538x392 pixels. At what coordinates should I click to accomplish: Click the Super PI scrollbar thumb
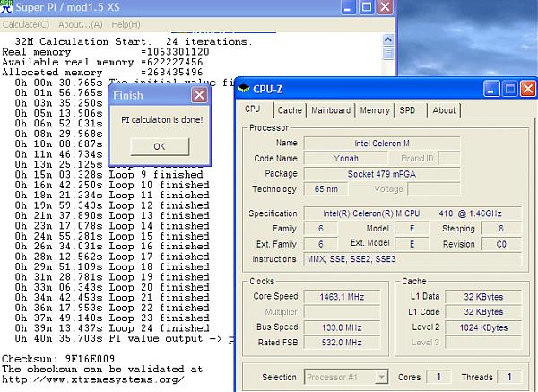click(388, 53)
